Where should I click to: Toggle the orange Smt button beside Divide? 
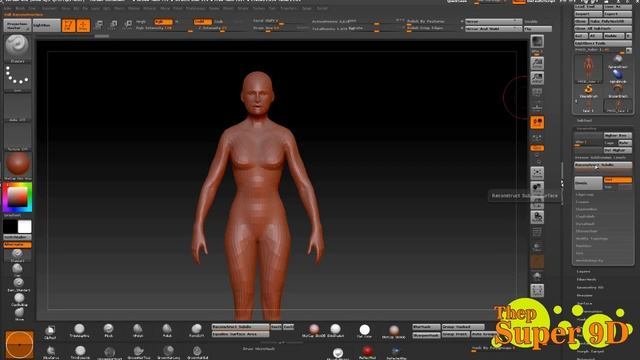[618, 180]
